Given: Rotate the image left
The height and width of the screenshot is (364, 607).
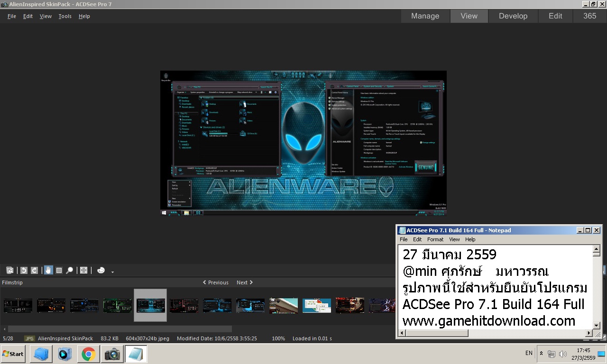Looking at the screenshot, I should point(24,270).
